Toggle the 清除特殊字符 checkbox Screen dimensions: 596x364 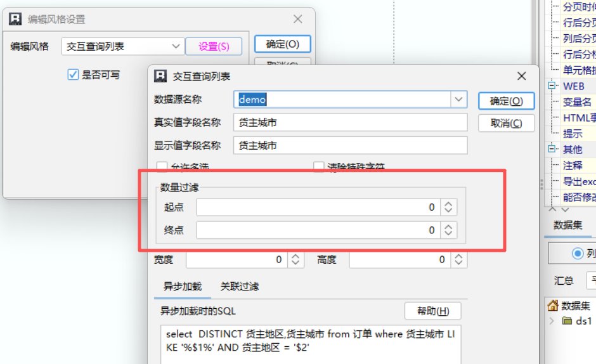[318, 166]
